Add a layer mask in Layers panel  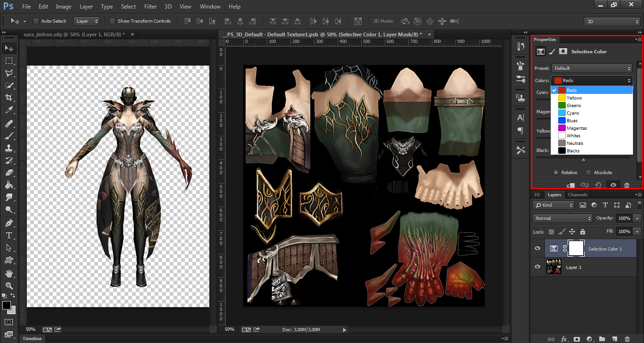pyautogui.click(x=577, y=339)
